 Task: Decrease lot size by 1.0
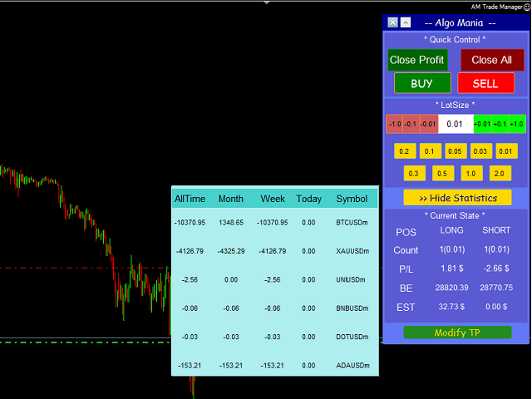395,124
